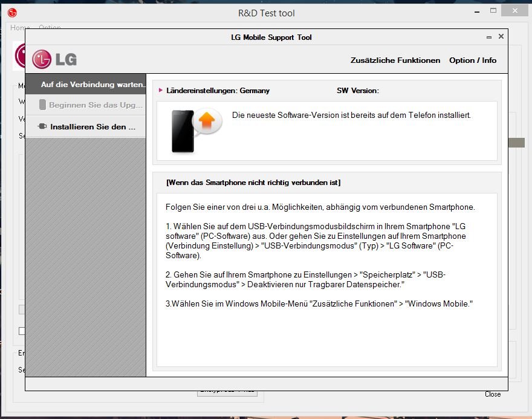The width and height of the screenshot is (532, 419).
Task: Open the Zusätzliche Funktionen menu
Action: pos(395,60)
